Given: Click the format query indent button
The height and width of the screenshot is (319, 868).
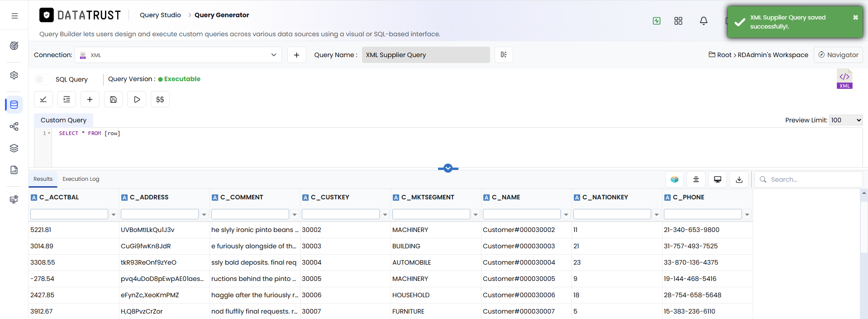Looking at the screenshot, I should coord(67,99).
